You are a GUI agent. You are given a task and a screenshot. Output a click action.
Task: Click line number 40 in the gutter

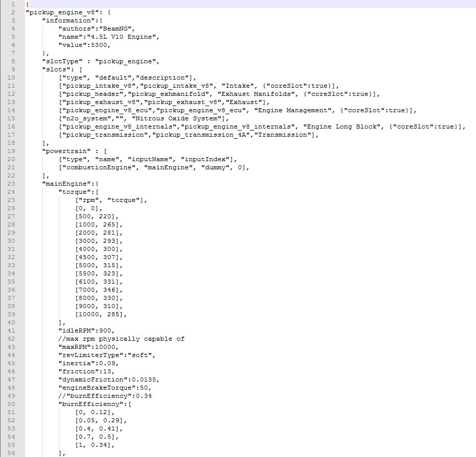tap(11, 322)
